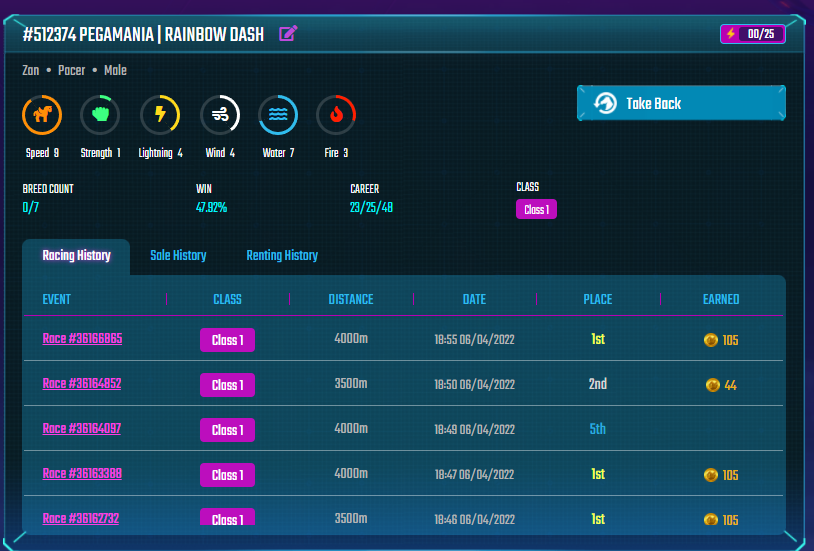
Task: Click the Water 7 label
Action: click(x=278, y=153)
